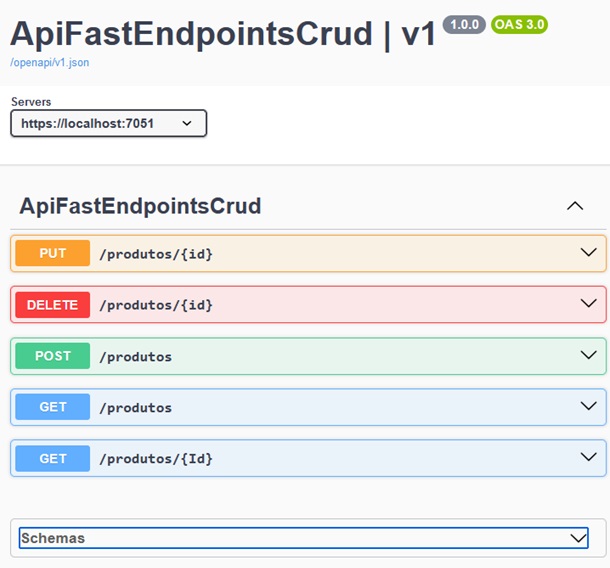
Task: Collapse the ApiFastEndpointsCrud section using its arrow
Action: (575, 206)
